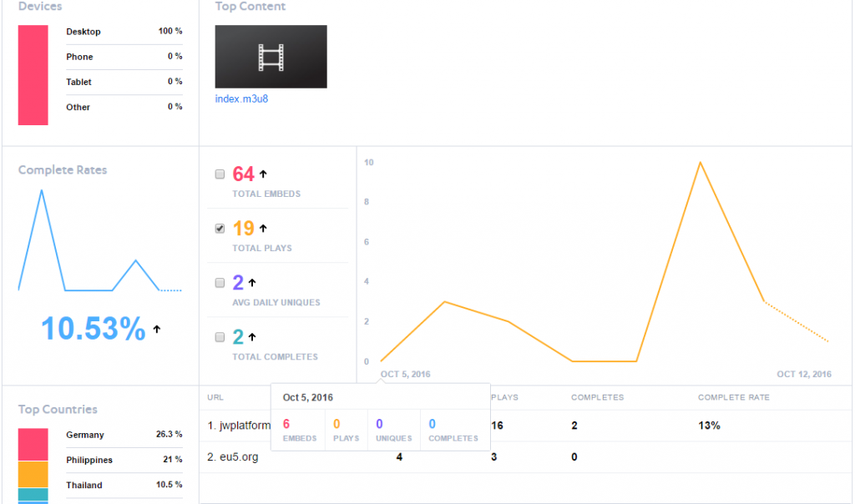Click the up arrow beside 10.53% complete rate
The height and width of the screenshot is (504, 855).
(x=157, y=329)
